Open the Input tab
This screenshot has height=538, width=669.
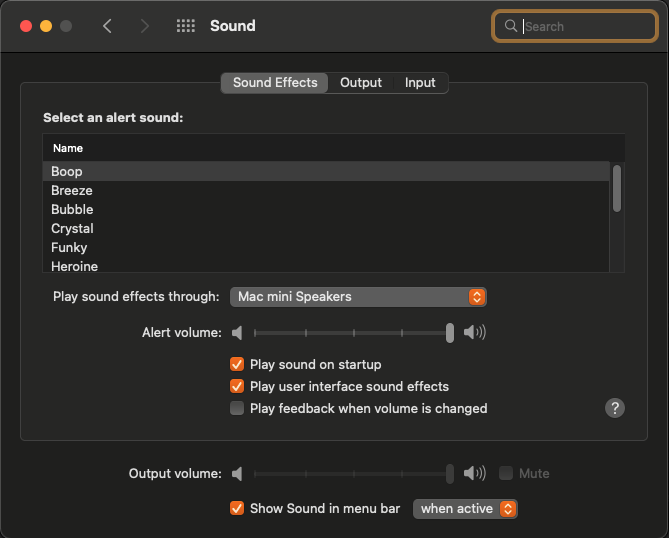pos(420,83)
